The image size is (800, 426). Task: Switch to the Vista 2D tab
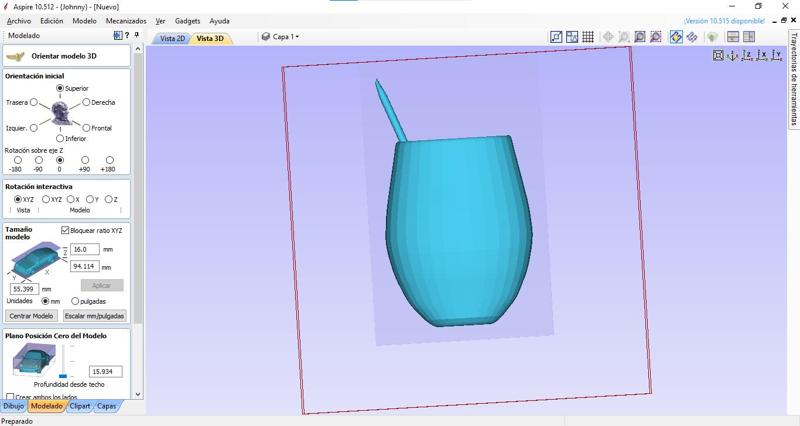[172, 38]
